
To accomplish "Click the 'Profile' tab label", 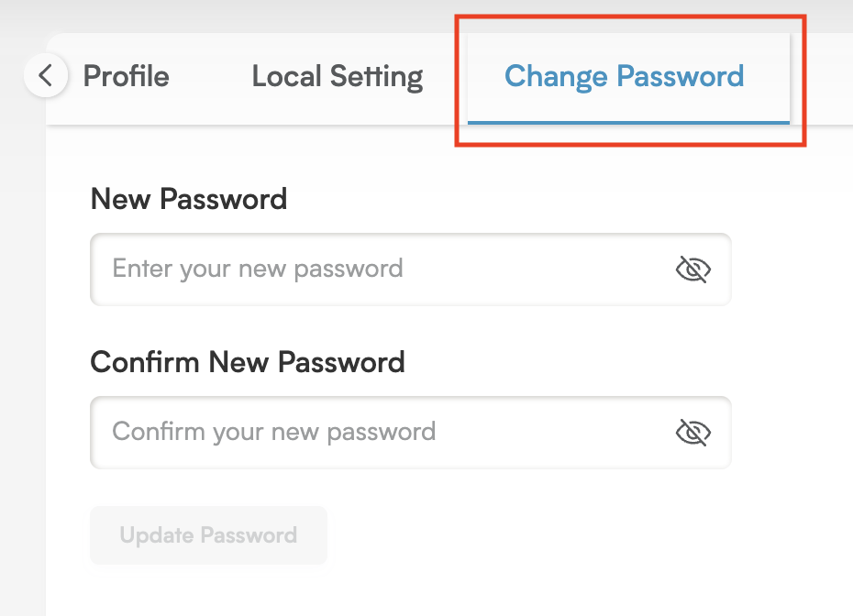I will point(126,76).
